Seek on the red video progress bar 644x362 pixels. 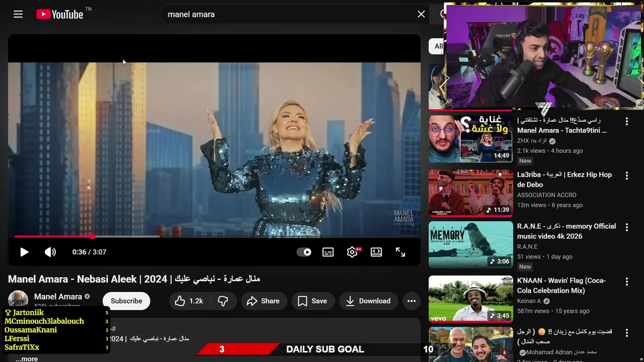[214, 236]
